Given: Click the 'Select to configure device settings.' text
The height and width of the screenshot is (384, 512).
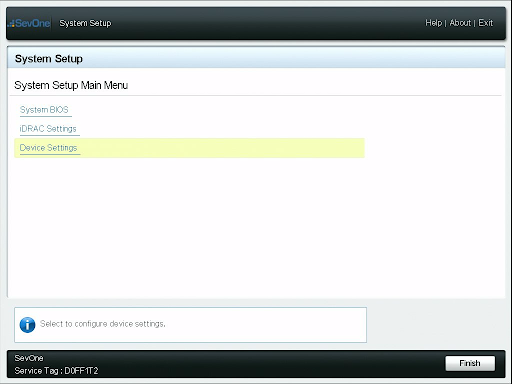Looking at the screenshot, I should [x=103, y=324].
